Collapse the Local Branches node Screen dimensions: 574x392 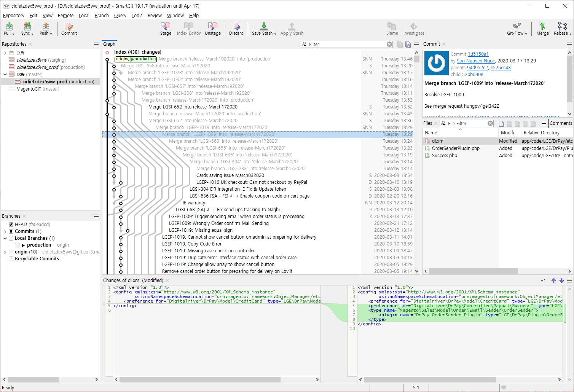[x=5, y=238]
